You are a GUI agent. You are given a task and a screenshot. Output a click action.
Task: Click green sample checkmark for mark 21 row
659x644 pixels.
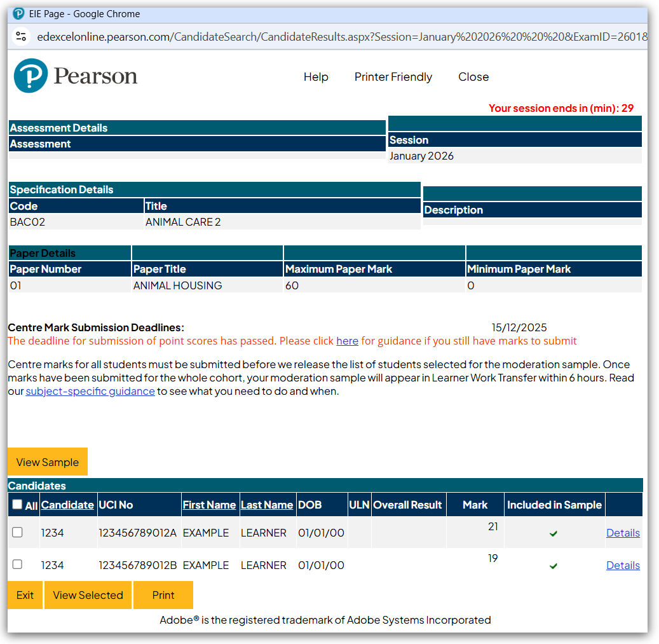(554, 533)
